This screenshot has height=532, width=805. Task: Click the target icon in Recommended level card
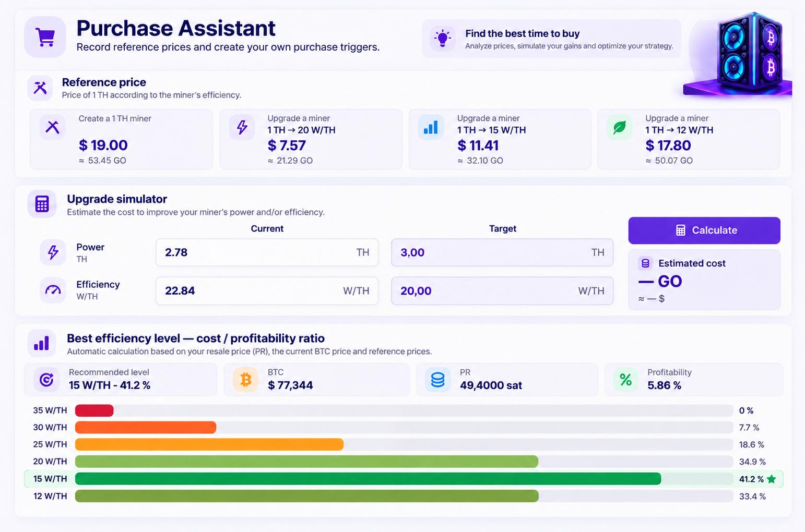point(46,379)
